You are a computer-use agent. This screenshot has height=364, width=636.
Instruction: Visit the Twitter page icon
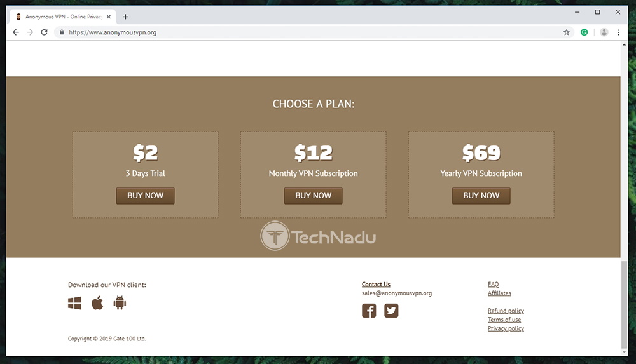pyautogui.click(x=391, y=311)
